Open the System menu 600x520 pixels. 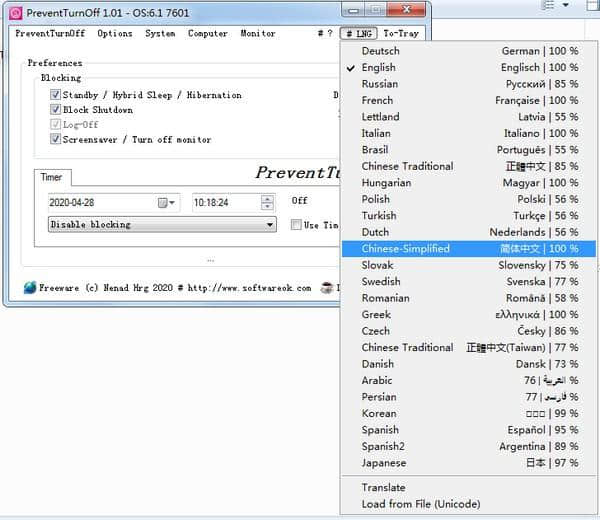tap(160, 33)
